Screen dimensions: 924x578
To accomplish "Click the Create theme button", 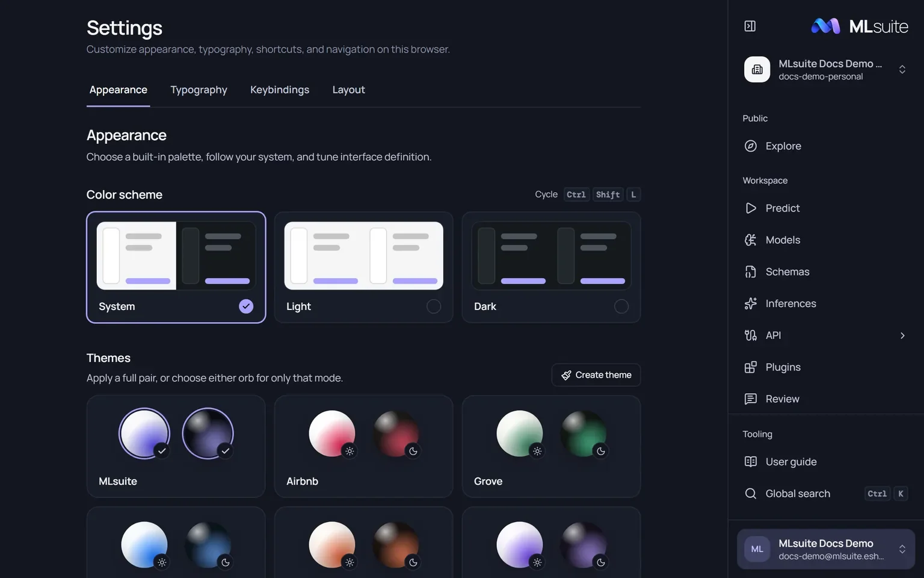I will (x=596, y=374).
